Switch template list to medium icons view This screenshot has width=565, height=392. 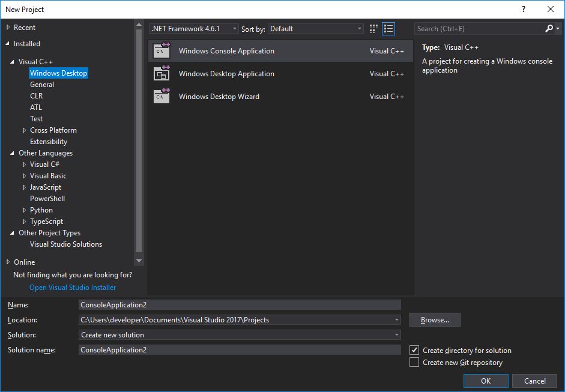(373, 28)
